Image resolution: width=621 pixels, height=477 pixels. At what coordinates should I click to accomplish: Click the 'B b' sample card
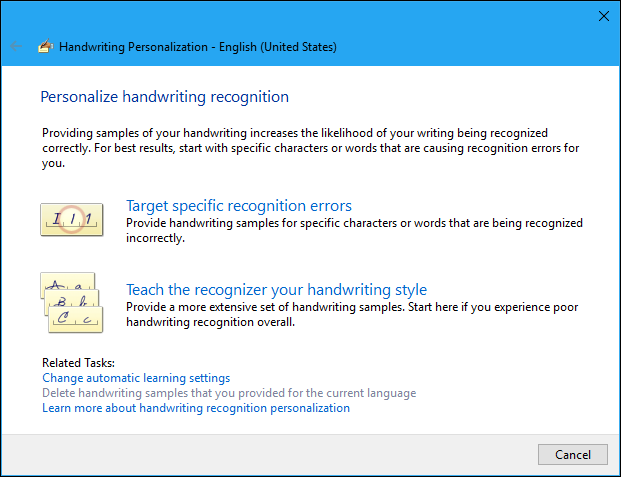(74, 302)
